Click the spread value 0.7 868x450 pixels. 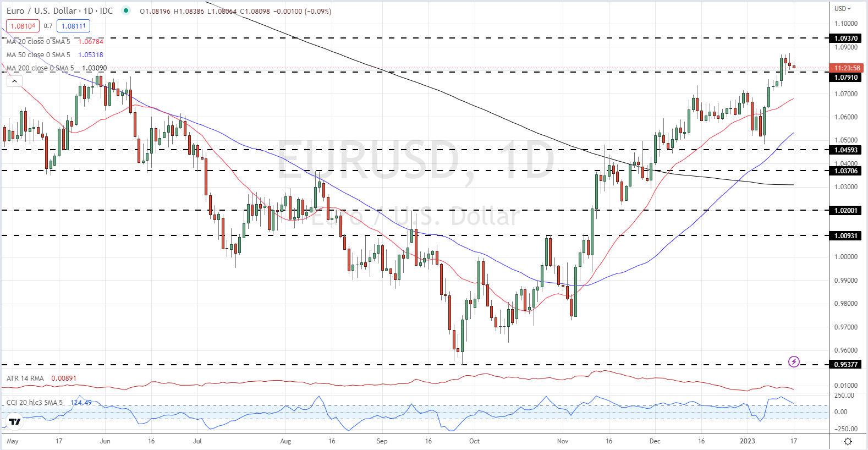click(48, 26)
